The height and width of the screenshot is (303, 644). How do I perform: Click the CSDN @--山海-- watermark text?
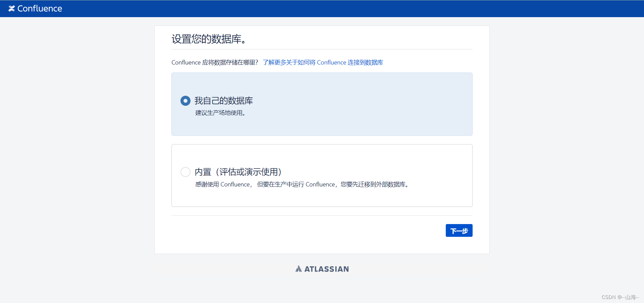[x=619, y=297]
